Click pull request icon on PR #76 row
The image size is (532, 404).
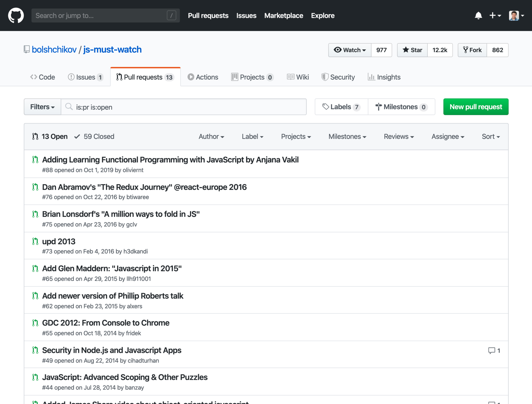coord(35,187)
